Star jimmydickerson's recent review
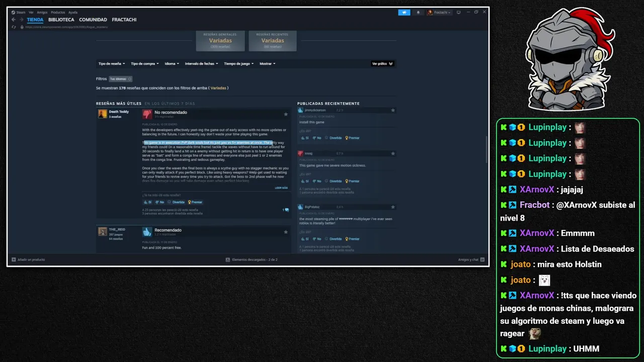This screenshot has width=644, height=362. [393, 110]
